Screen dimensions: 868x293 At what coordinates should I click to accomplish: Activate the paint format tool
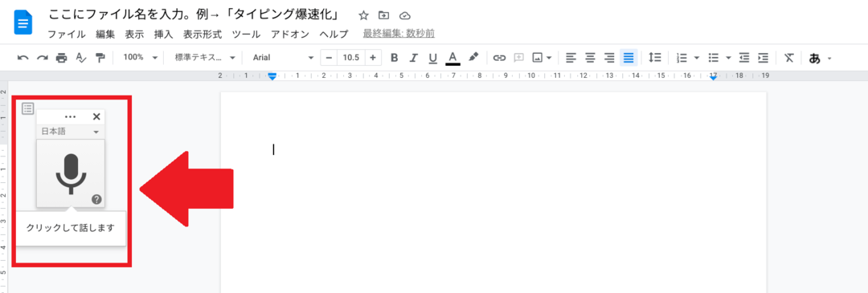[100, 58]
